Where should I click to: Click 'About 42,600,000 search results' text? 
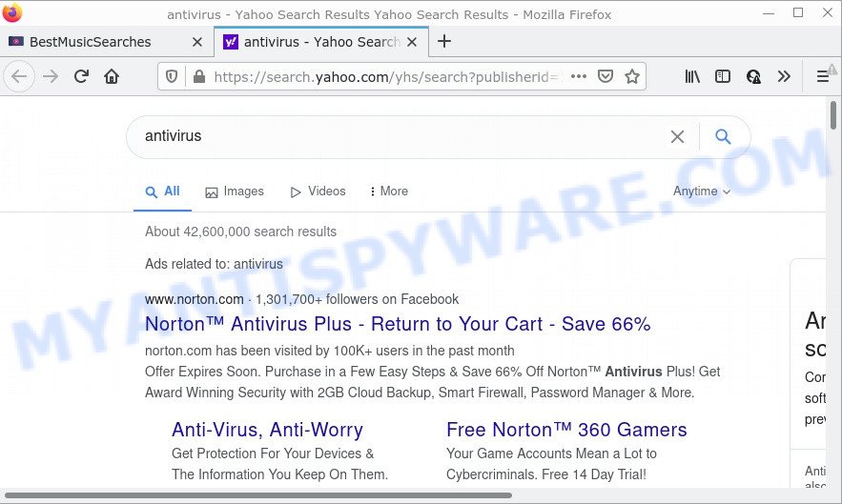click(240, 232)
